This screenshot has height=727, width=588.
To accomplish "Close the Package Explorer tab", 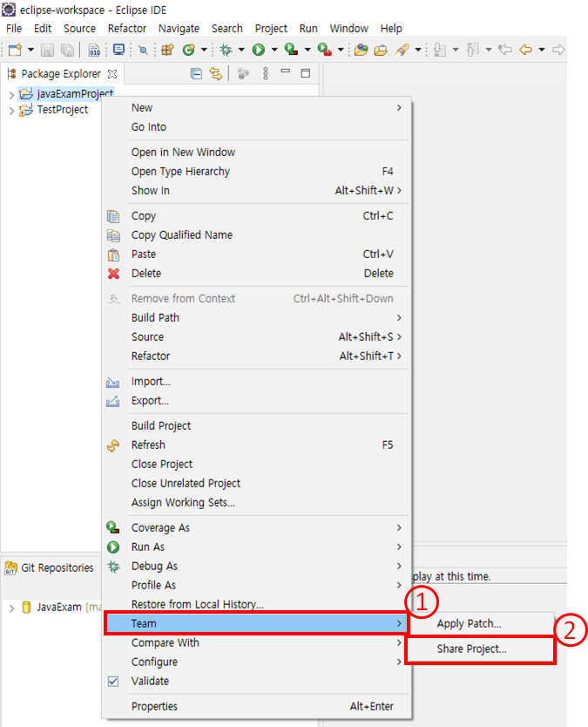I will click(x=112, y=74).
